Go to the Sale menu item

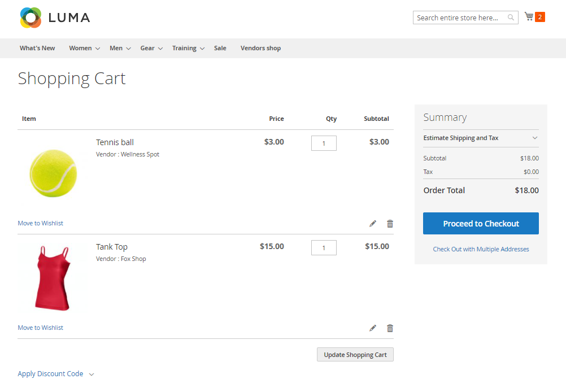220,48
